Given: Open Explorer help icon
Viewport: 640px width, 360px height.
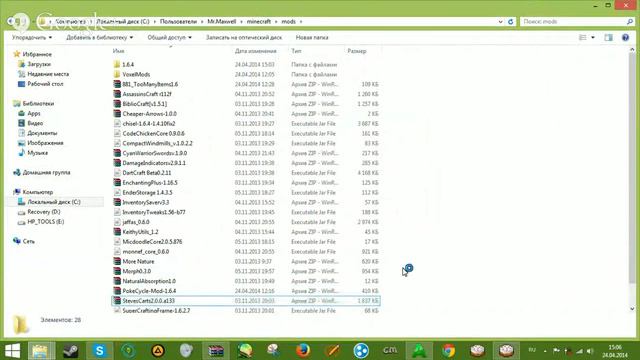Looking at the screenshot, I should [x=625, y=38].
